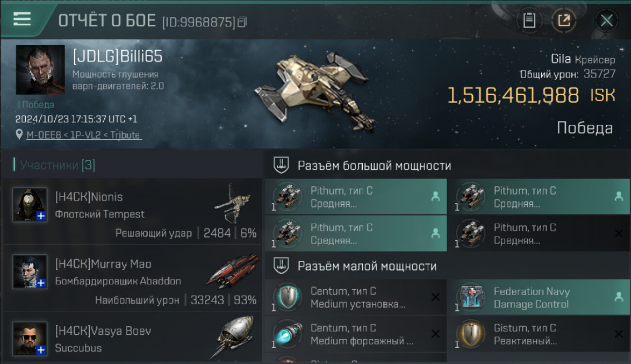
Task: Close the battle report window
Action: [607, 20]
